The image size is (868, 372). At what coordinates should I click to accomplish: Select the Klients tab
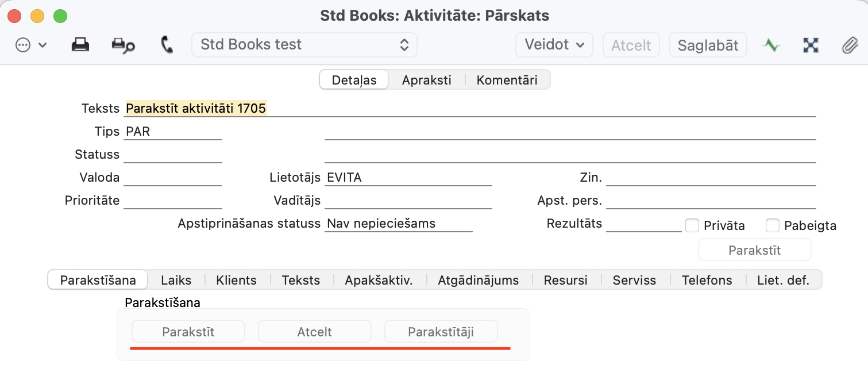click(236, 280)
